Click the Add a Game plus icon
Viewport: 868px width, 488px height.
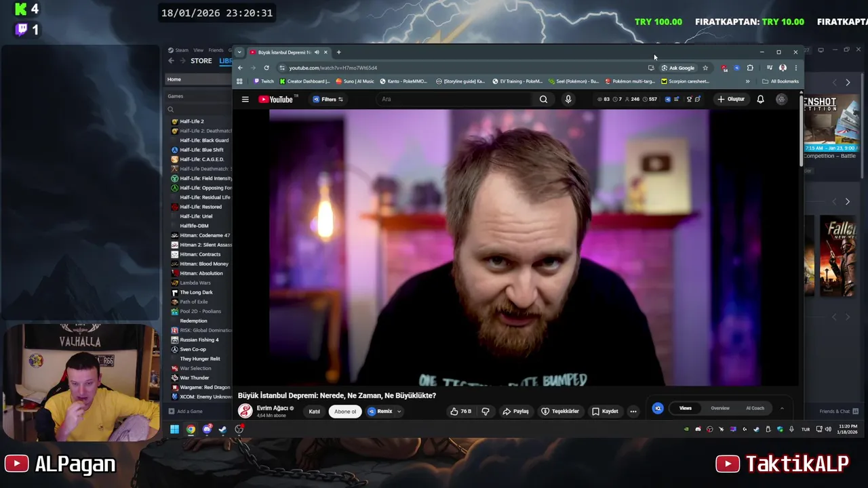tap(172, 411)
